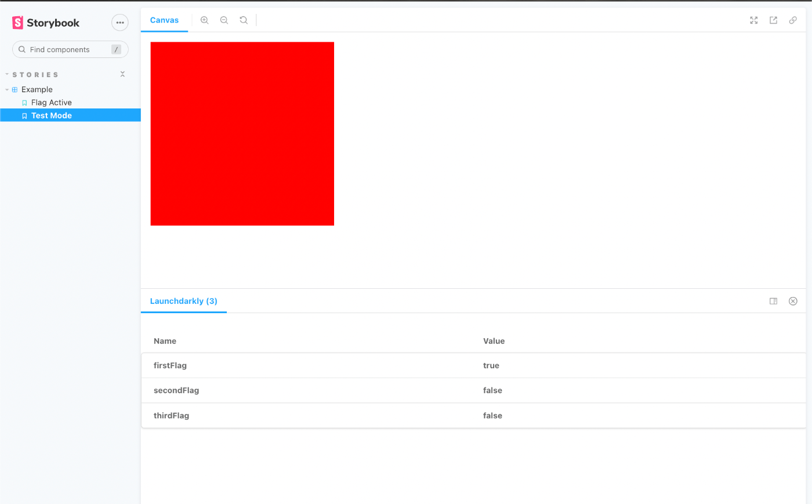Viewport: 812px width, 504px height.
Task: Copy the canvas link
Action: tap(793, 20)
